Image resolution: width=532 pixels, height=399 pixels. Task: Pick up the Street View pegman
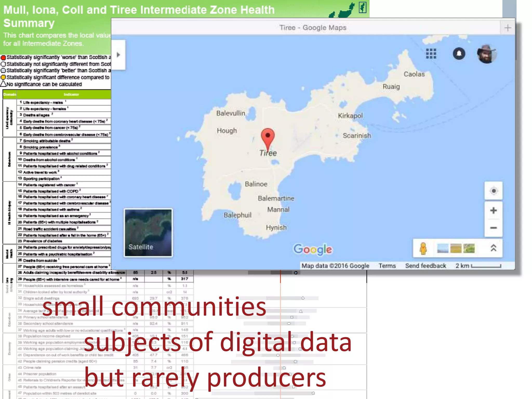click(x=423, y=248)
